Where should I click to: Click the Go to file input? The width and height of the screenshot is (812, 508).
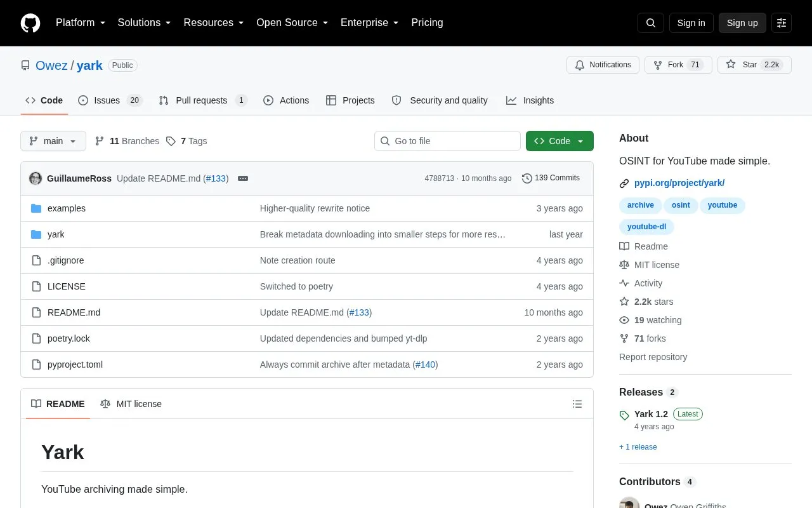point(447,141)
